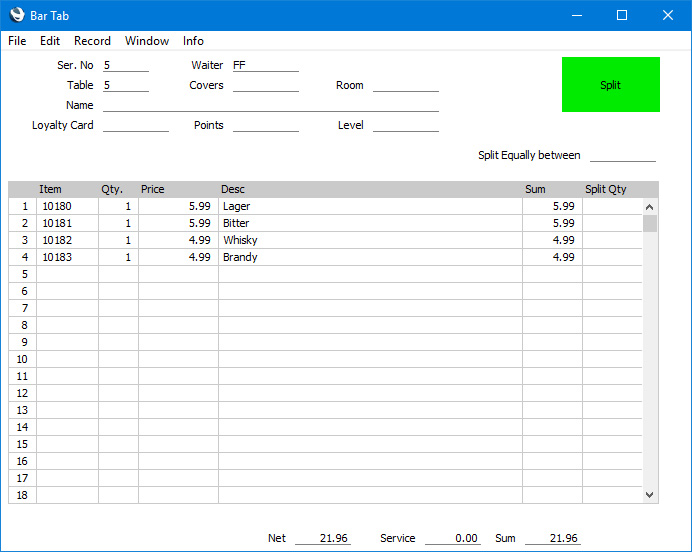Click item code 10183
692x552 pixels.
point(68,257)
